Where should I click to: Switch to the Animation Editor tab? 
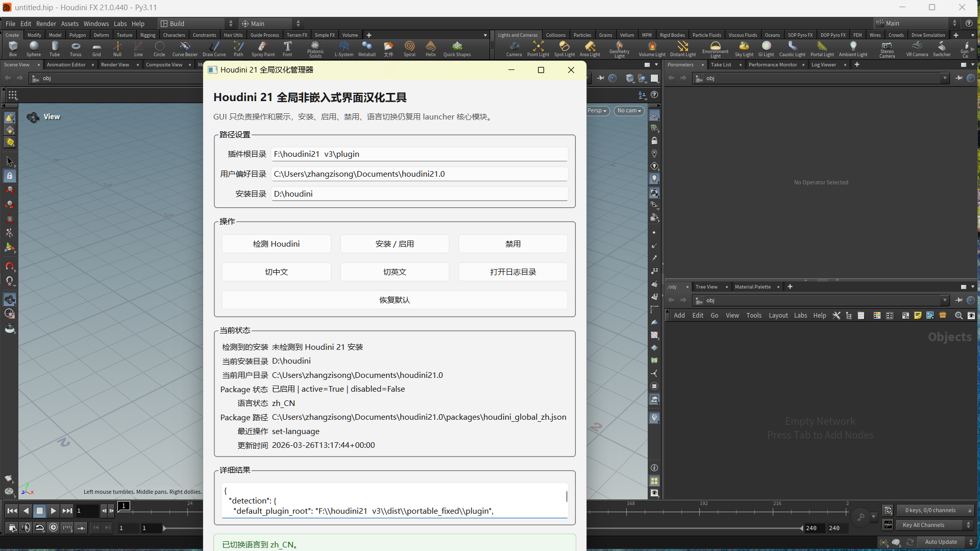[66, 65]
